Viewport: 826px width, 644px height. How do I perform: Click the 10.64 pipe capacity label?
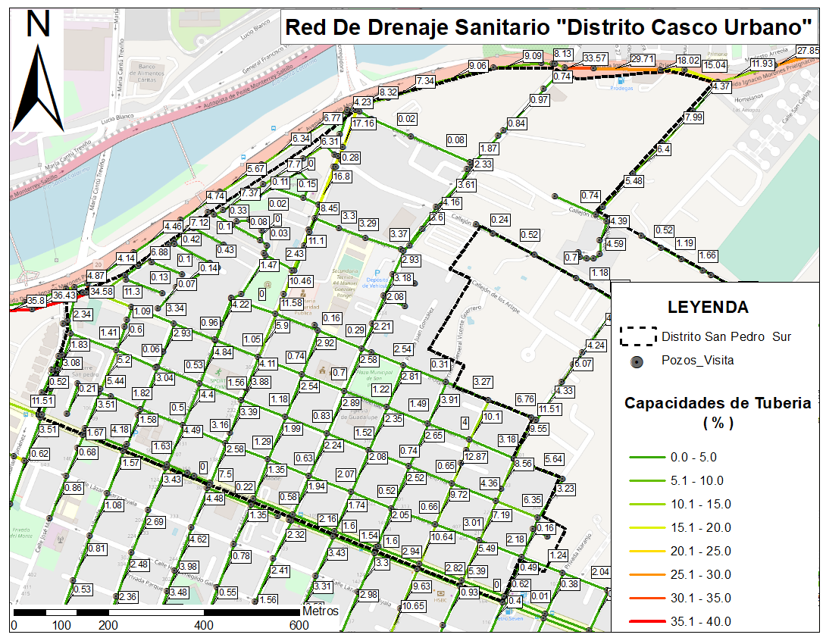point(442,537)
